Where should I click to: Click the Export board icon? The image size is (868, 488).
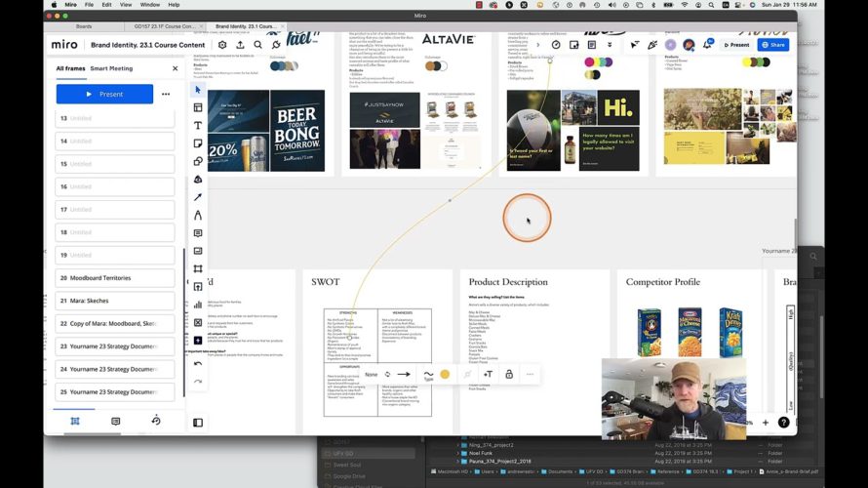[x=240, y=45]
